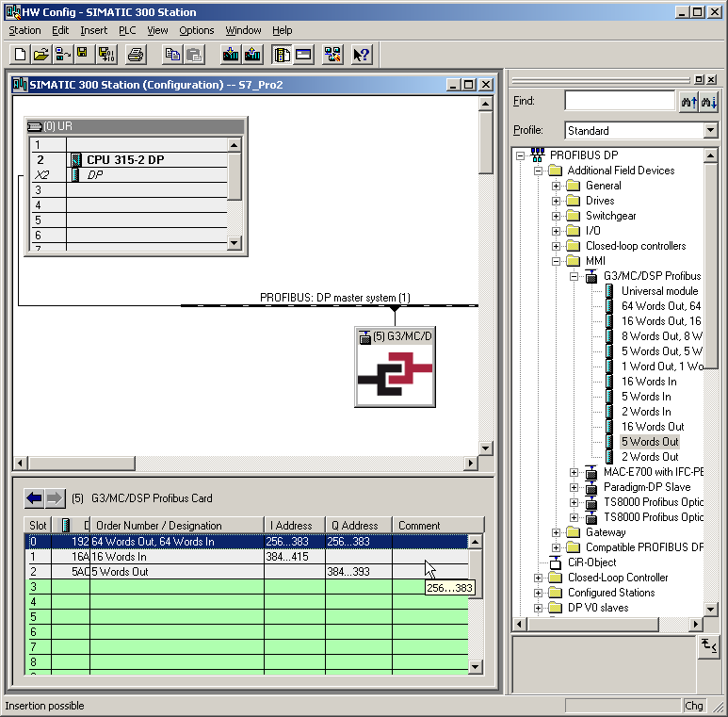Click the Paste toolbar icon
The image size is (728, 717).
pyautogui.click(x=194, y=55)
